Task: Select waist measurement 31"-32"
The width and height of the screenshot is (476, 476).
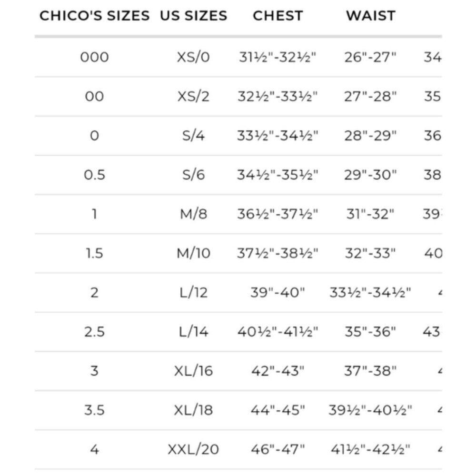Action: (371, 214)
